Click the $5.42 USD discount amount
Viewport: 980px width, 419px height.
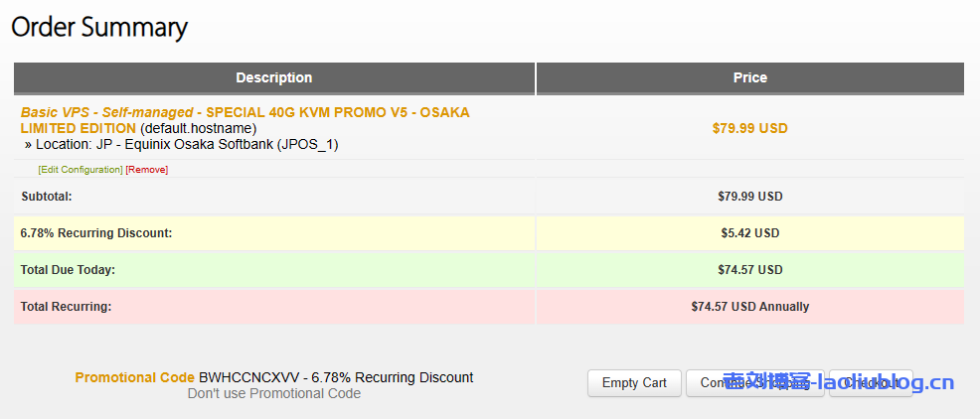pos(749,233)
